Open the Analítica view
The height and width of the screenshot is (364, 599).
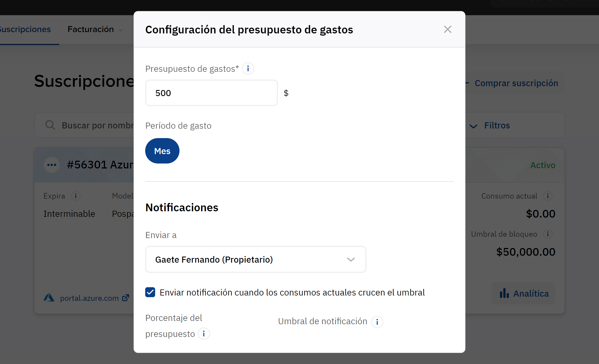[x=524, y=293]
